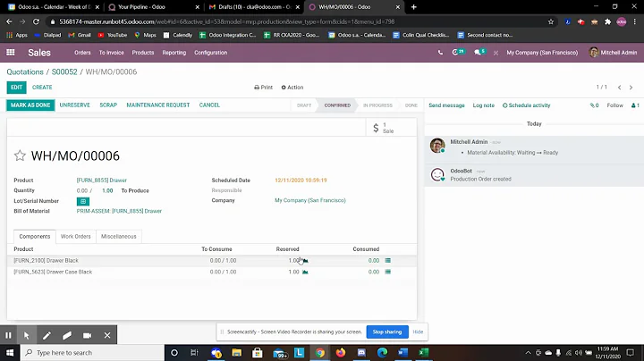644x361 pixels.
Task: Go to Quotations breadcrumb
Action: pos(25,71)
